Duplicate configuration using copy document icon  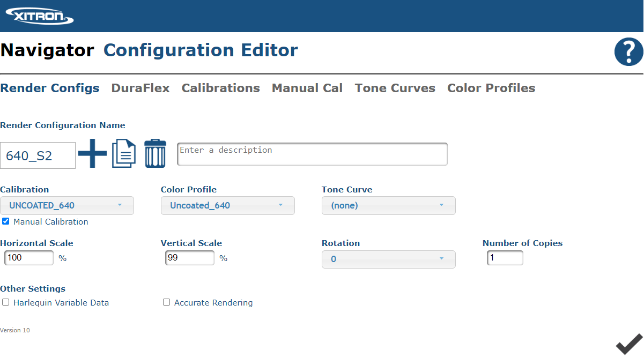click(x=124, y=154)
